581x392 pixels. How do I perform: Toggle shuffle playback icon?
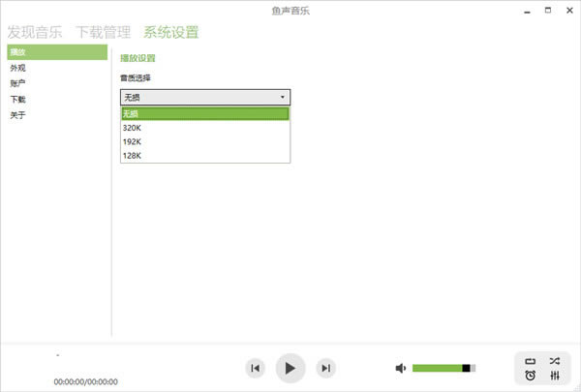coord(555,361)
